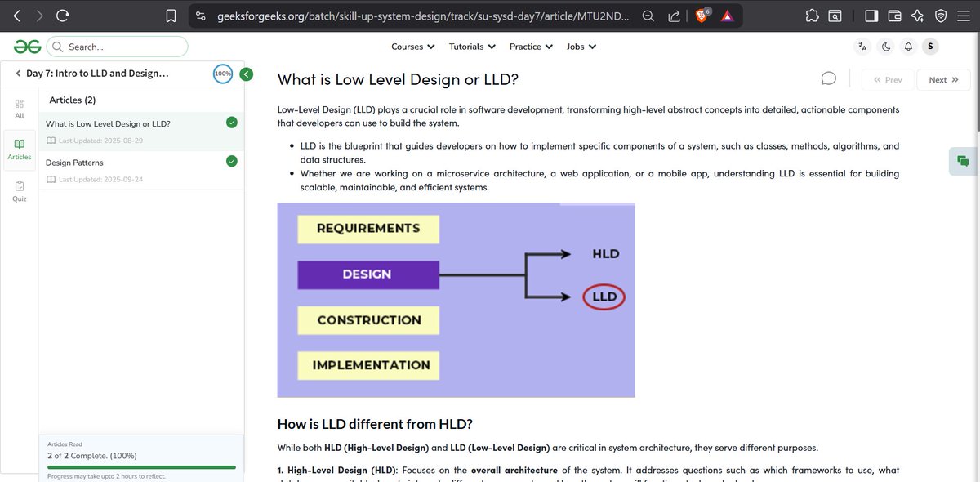Viewport: 980px width, 482px height.
Task: Click the Day 7: Intro to LLD title
Action: pos(97,74)
